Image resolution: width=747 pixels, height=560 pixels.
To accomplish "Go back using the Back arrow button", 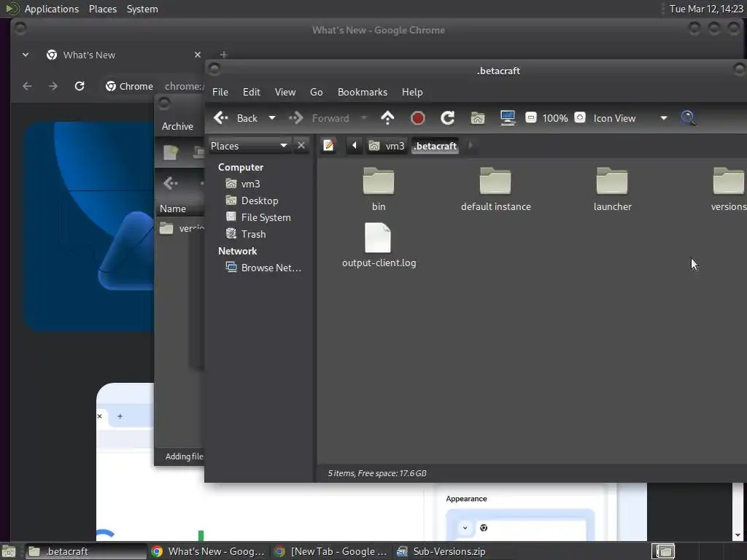I will 236,118.
